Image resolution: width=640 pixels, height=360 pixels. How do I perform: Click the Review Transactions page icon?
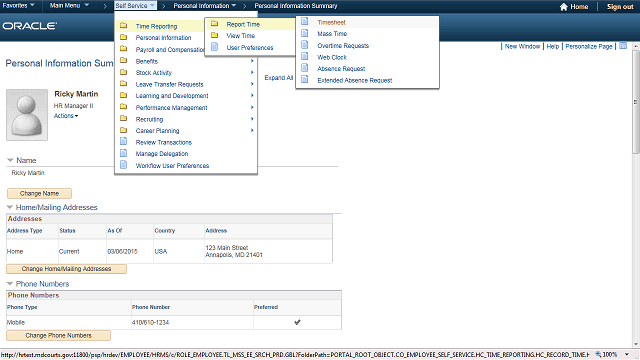coord(123,142)
